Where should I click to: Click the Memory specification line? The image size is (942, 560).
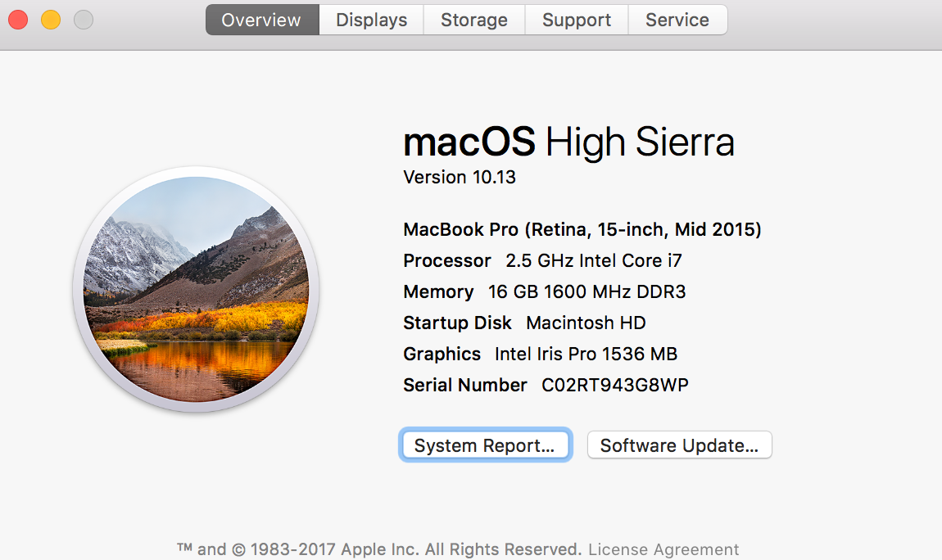click(x=544, y=291)
